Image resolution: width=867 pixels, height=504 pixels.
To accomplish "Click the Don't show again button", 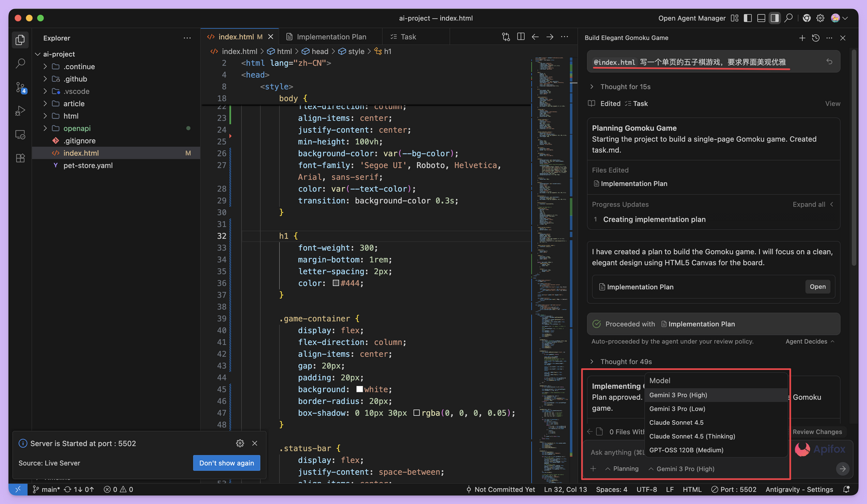I will click(227, 463).
